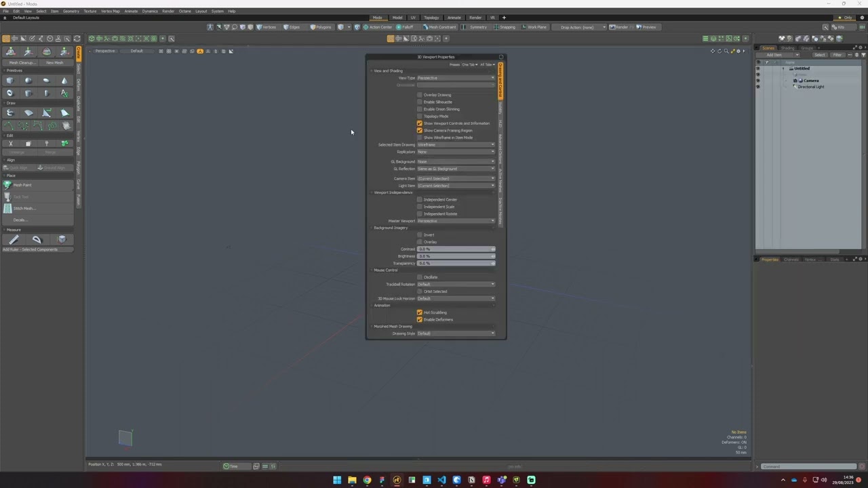
Task: Choose the Protractor measure tool
Action: (x=37, y=239)
